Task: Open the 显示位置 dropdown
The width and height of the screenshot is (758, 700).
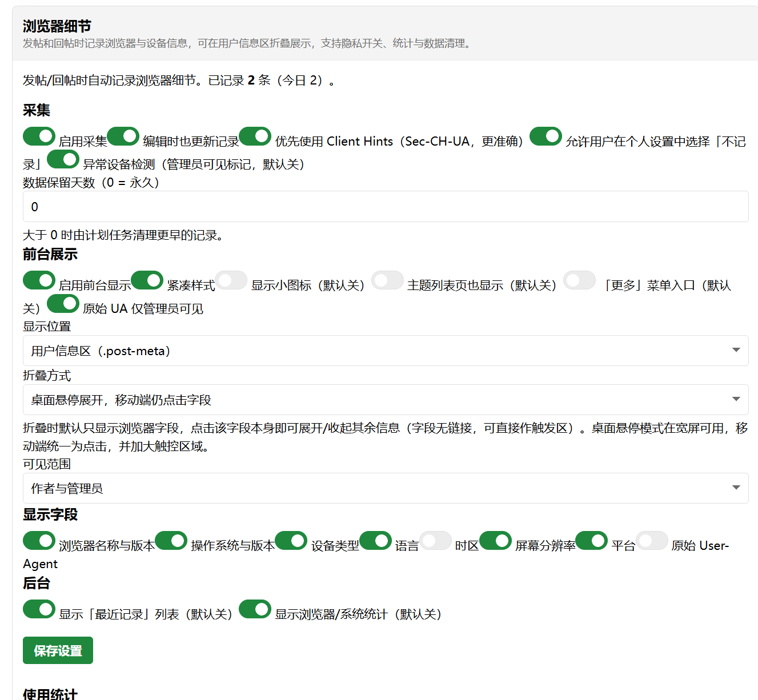Action: 386,351
